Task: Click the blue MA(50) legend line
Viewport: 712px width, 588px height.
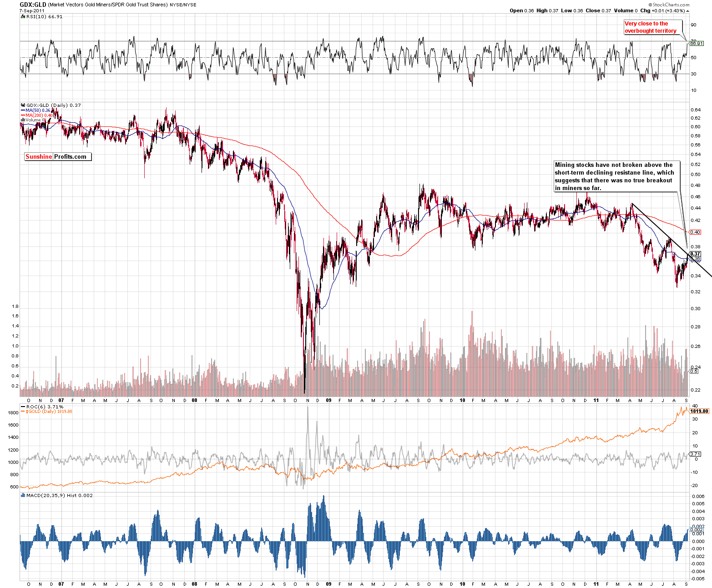Action: pos(23,110)
